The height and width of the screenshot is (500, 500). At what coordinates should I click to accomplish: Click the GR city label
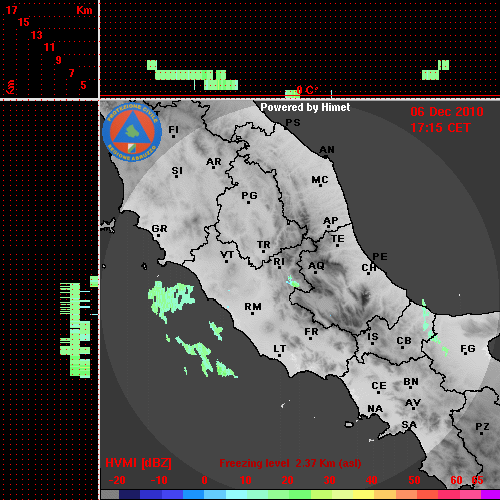(x=159, y=229)
